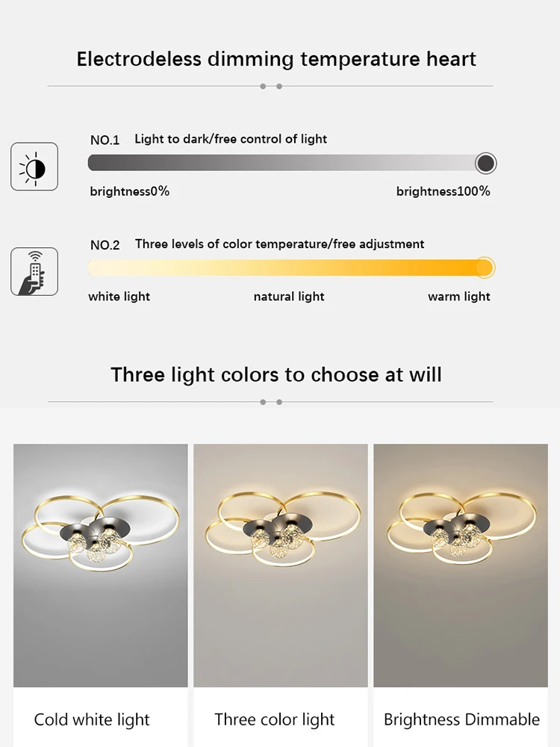The image size is (560, 747).
Task: Click the remote control hand icon
Action: 34,271
